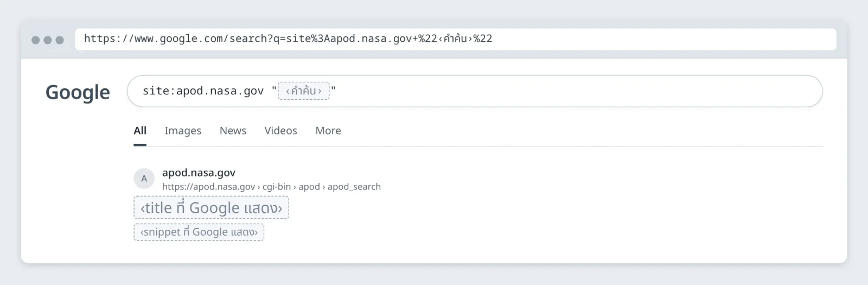The image size is (868, 285).
Task: Open the All results tab
Action: [140, 131]
